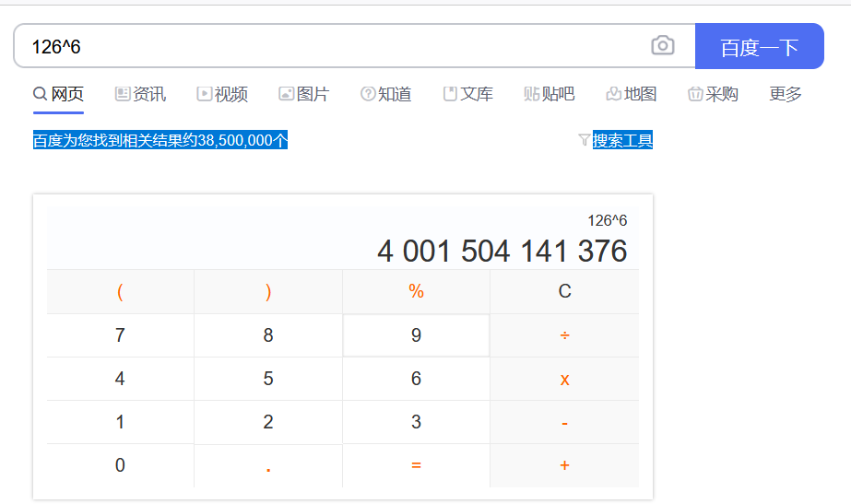The image size is (851, 504).
Task: Click the minus key
Action: tap(564, 422)
